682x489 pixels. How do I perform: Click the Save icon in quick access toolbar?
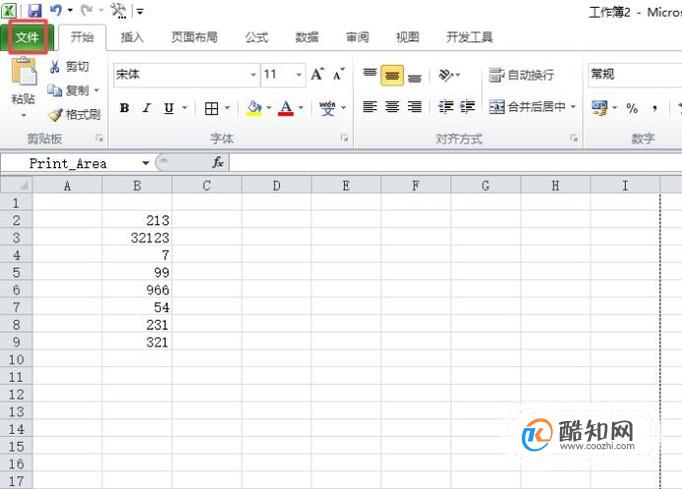[34, 10]
